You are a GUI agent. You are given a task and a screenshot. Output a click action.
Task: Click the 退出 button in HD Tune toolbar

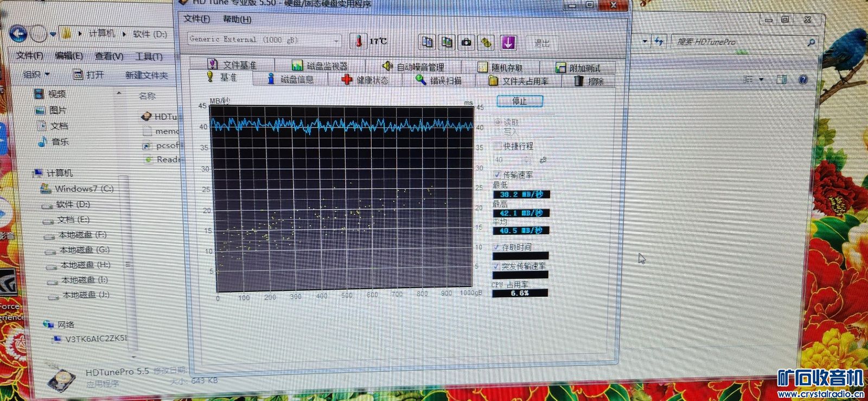click(x=542, y=43)
